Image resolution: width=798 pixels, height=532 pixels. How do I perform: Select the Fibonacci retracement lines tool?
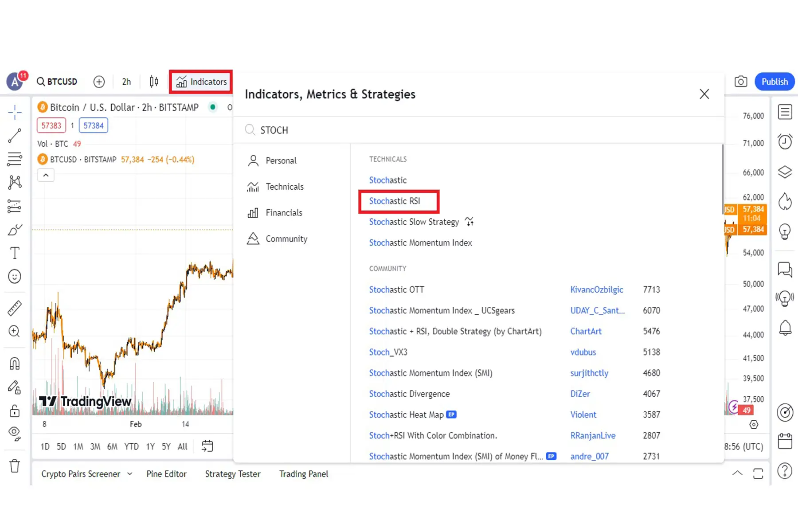[x=15, y=159]
